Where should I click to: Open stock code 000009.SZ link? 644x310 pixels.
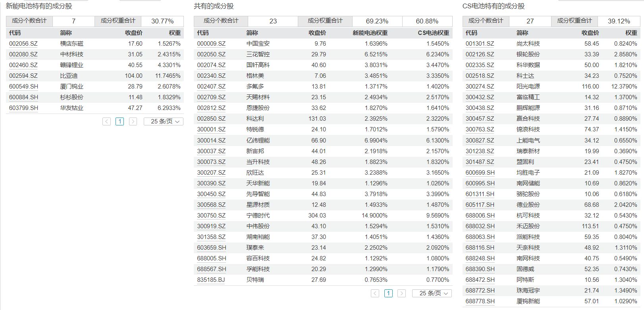[x=211, y=44]
